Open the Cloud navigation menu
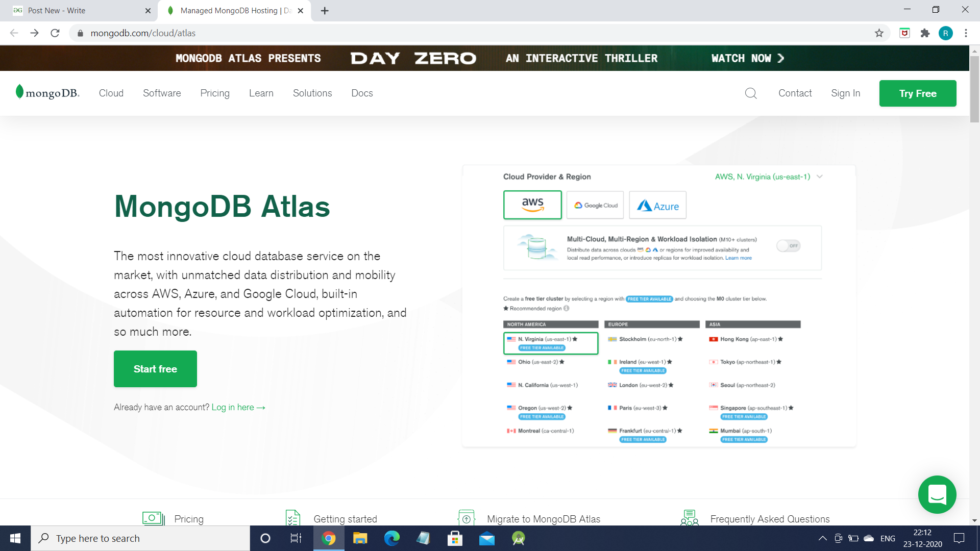This screenshot has width=980, height=551. [111, 93]
